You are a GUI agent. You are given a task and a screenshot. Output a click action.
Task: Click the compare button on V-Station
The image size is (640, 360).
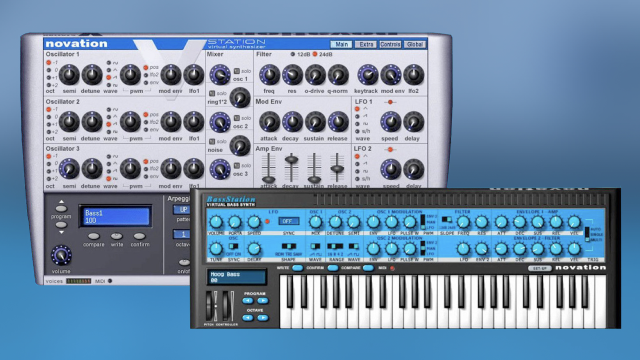coord(93,236)
